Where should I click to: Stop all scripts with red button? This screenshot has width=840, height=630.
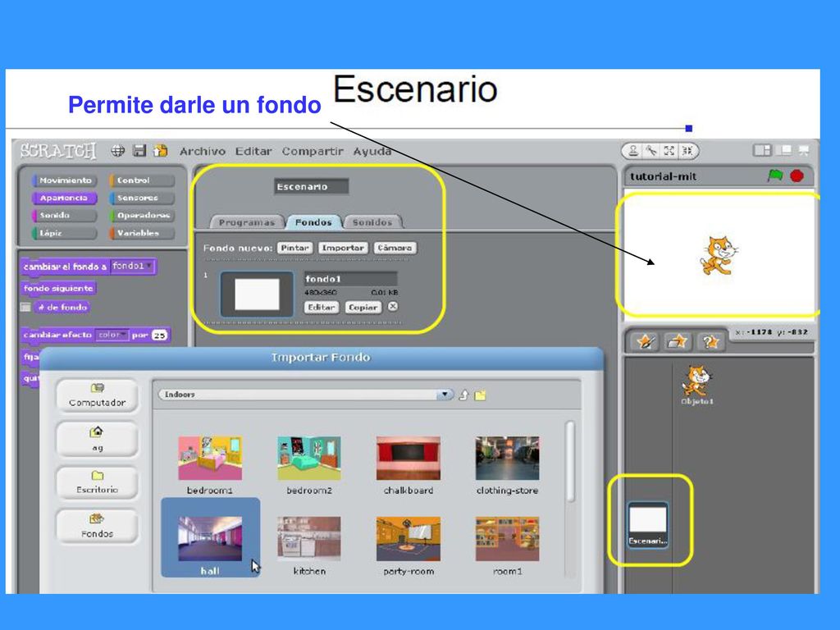[797, 176]
